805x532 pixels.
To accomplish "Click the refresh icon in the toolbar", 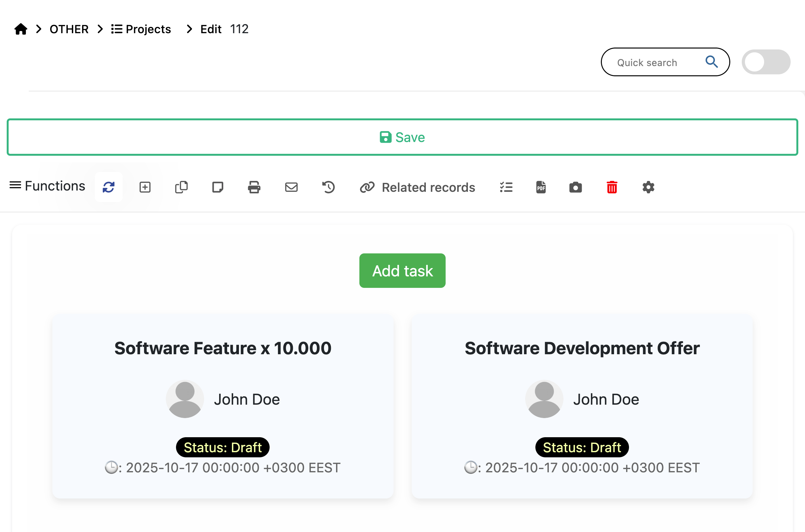I will pyautogui.click(x=109, y=187).
